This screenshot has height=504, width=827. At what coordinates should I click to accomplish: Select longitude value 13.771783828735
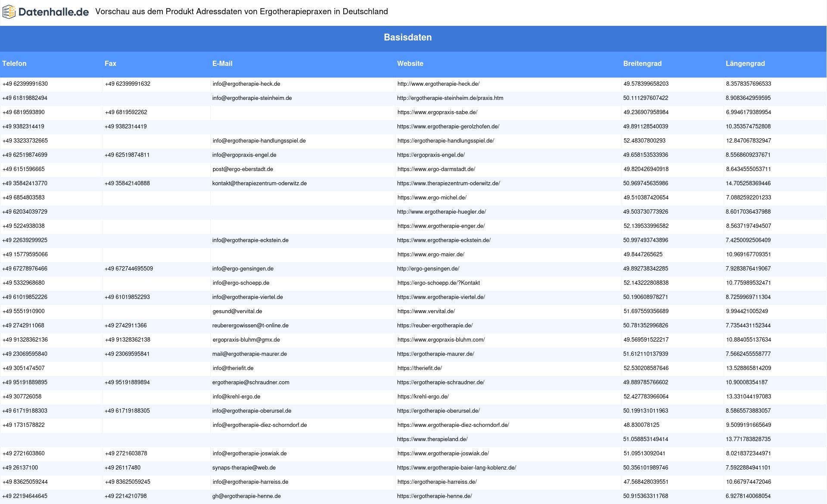click(748, 439)
